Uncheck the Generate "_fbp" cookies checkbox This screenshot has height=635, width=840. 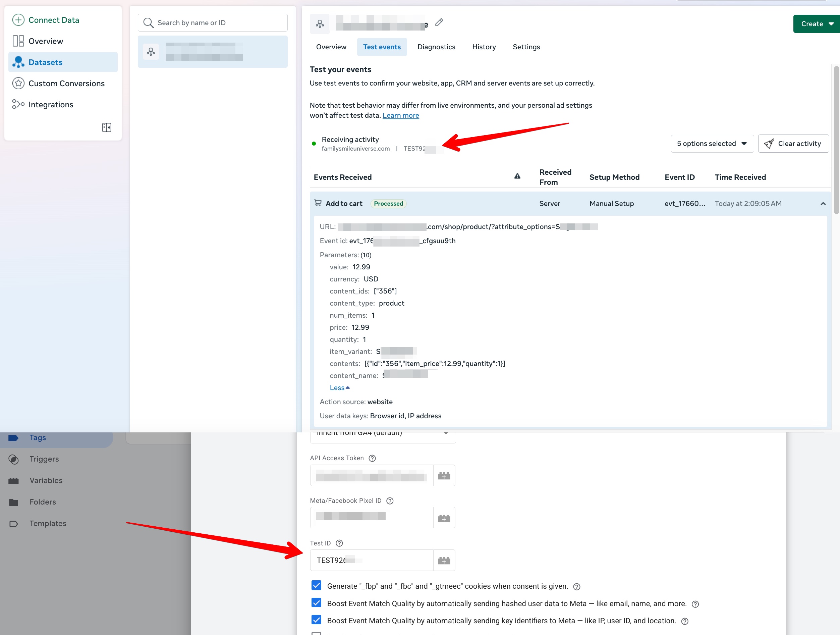(316, 585)
